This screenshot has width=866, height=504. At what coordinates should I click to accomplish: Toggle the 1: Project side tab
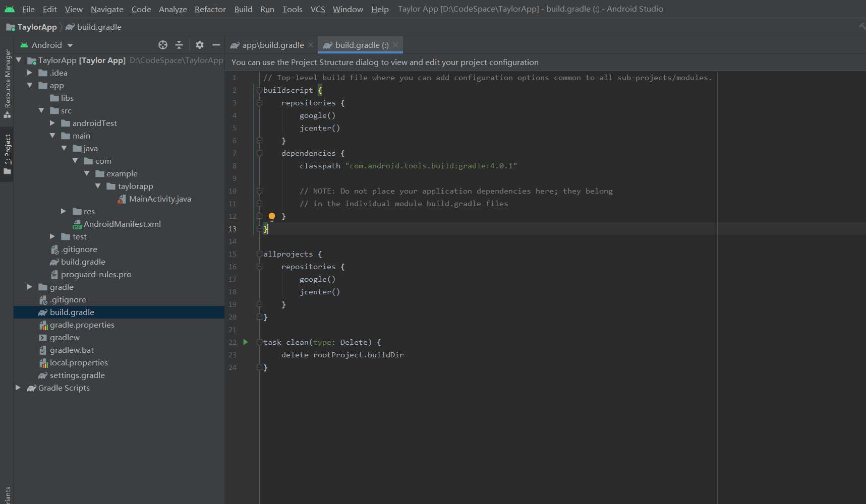[7, 154]
